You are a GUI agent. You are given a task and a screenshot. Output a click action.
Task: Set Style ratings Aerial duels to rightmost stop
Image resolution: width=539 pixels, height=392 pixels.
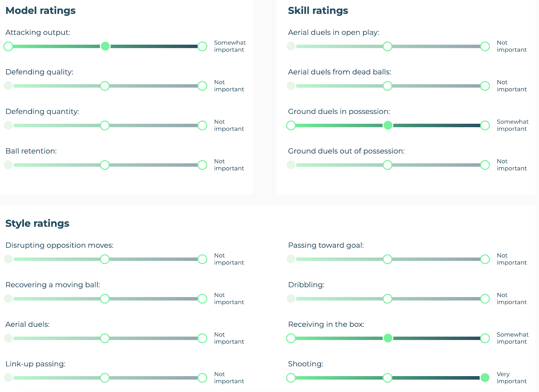[x=202, y=338]
